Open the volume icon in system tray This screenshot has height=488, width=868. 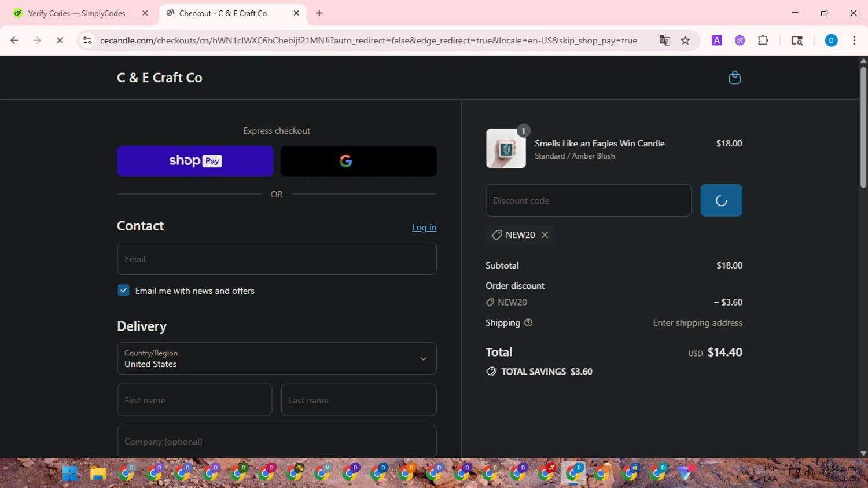click(810, 473)
